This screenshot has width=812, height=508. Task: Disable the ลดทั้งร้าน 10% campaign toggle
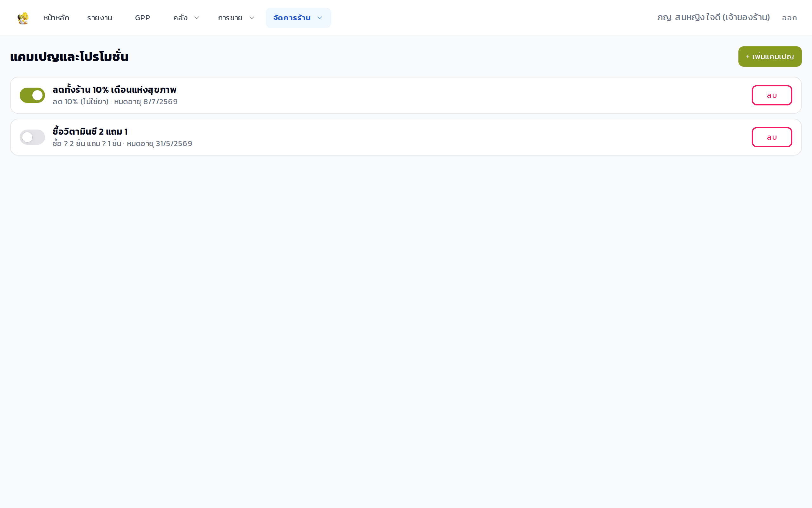(x=32, y=95)
